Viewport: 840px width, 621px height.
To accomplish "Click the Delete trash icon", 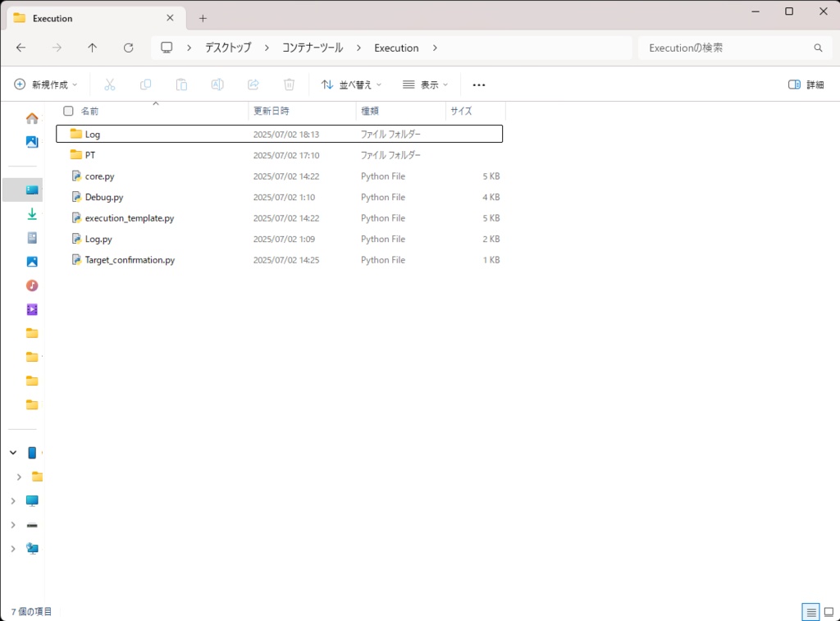I will click(290, 84).
